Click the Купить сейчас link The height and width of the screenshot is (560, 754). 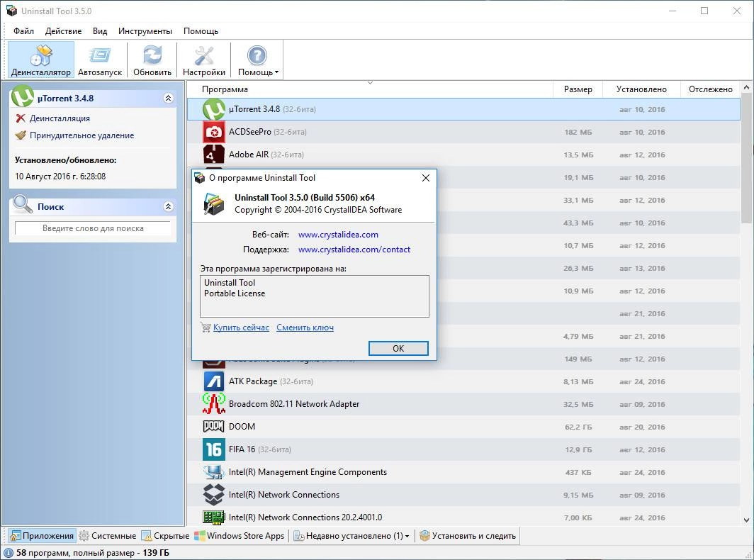[x=241, y=327]
